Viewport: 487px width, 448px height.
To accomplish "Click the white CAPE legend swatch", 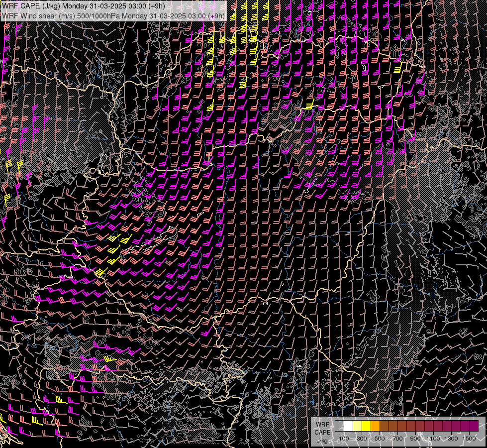I will [349, 426].
